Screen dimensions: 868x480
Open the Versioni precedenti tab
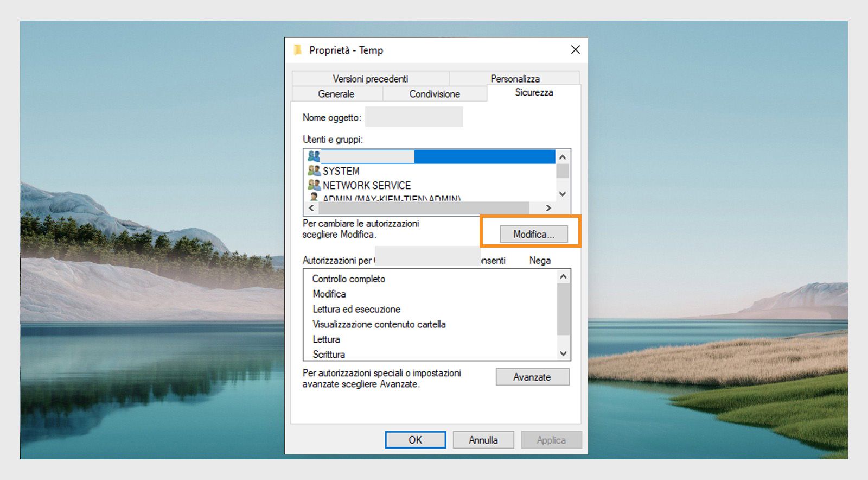[370, 78]
